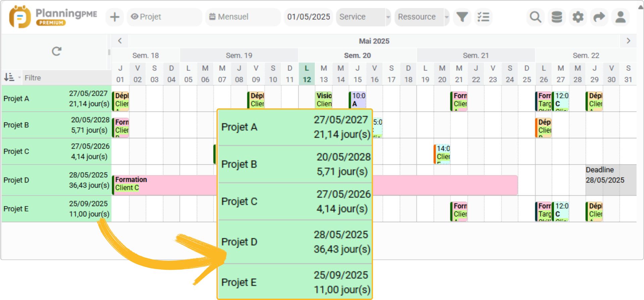The height and width of the screenshot is (300, 644).
Task: Click the refresh icon above Filtre
Action: pyautogui.click(x=56, y=51)
